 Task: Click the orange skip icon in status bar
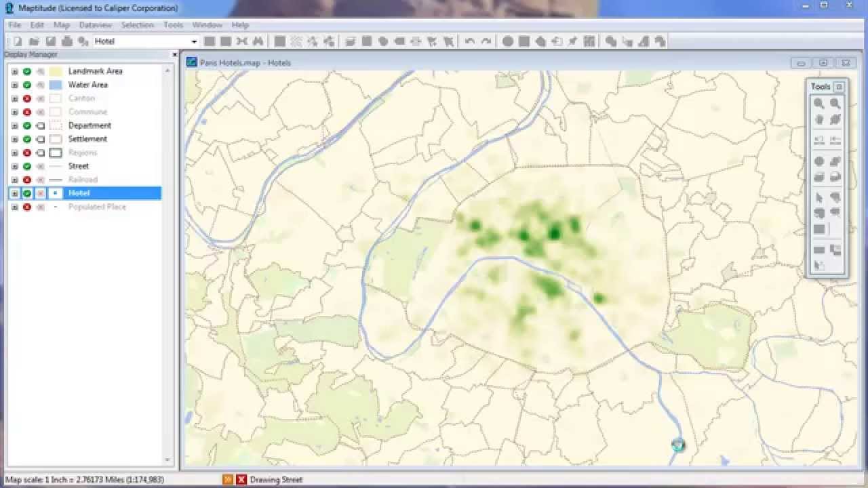(x=228, y=480)
